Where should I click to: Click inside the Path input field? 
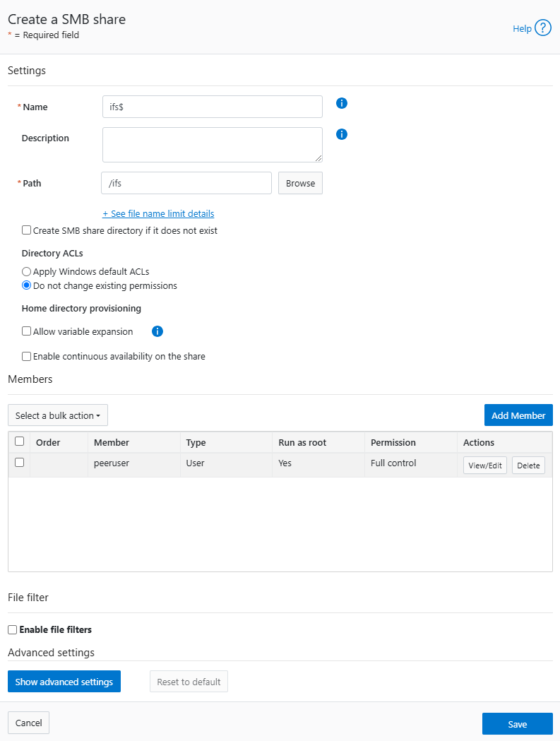[x=186, y=183]
